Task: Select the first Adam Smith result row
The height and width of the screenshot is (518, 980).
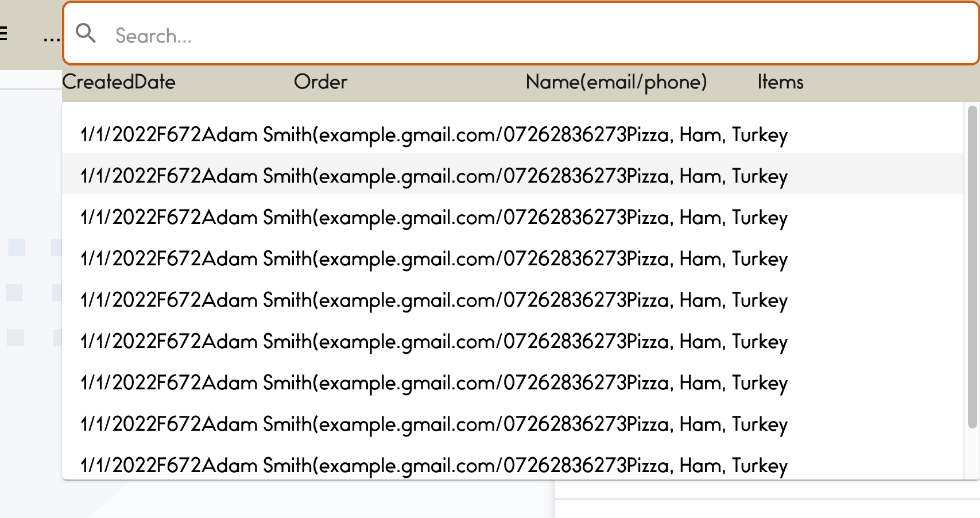Action: coord(513,135)
